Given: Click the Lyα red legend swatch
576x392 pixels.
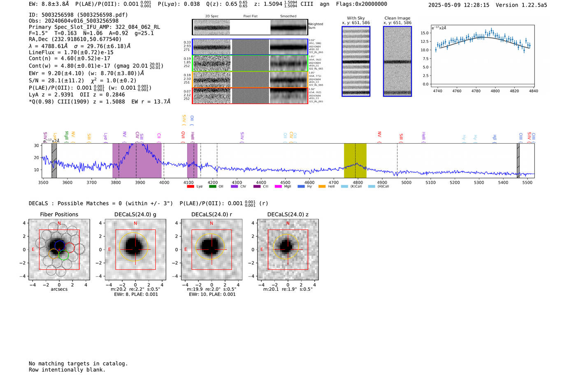Looking at the screenshot, I should point(190,186).
